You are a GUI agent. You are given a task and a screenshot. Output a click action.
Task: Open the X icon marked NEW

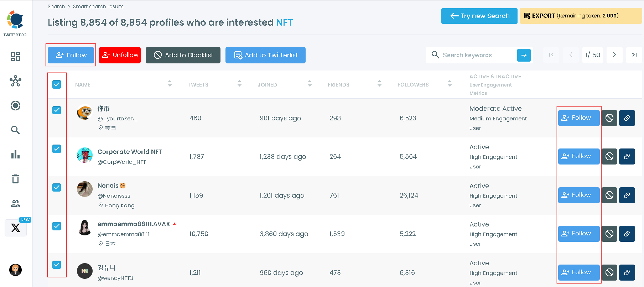coord(16,228)
